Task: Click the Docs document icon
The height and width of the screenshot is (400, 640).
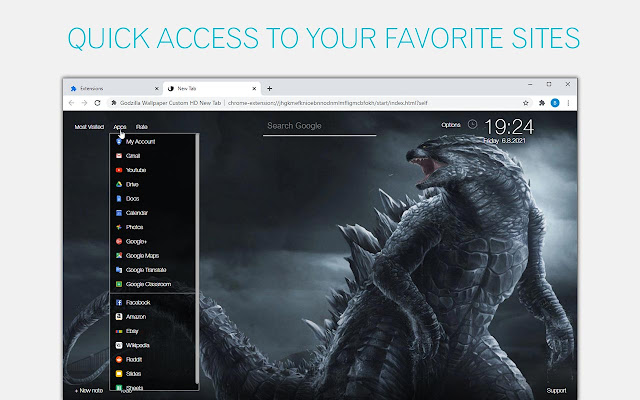Action: tap(119, 199)
